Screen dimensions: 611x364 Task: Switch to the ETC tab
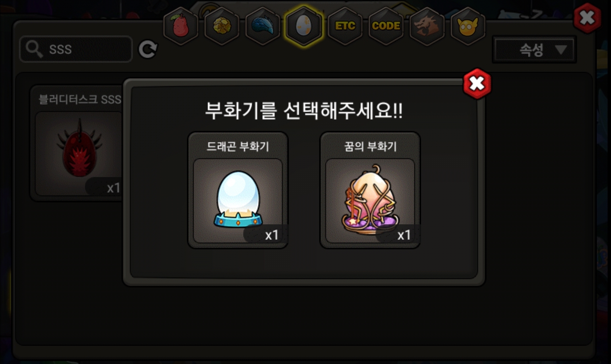pos(345,26)
